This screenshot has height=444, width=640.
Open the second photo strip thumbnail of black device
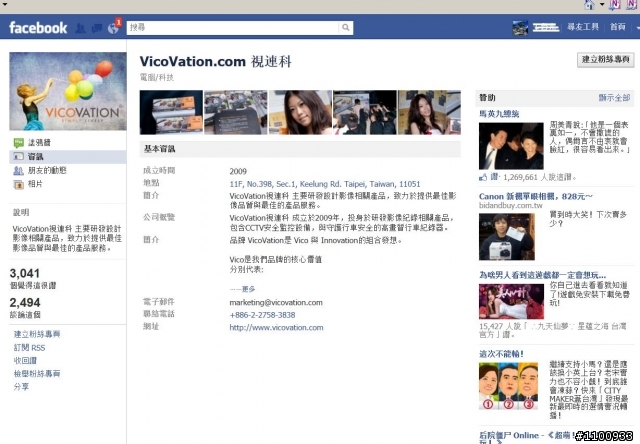click(236, 112)
